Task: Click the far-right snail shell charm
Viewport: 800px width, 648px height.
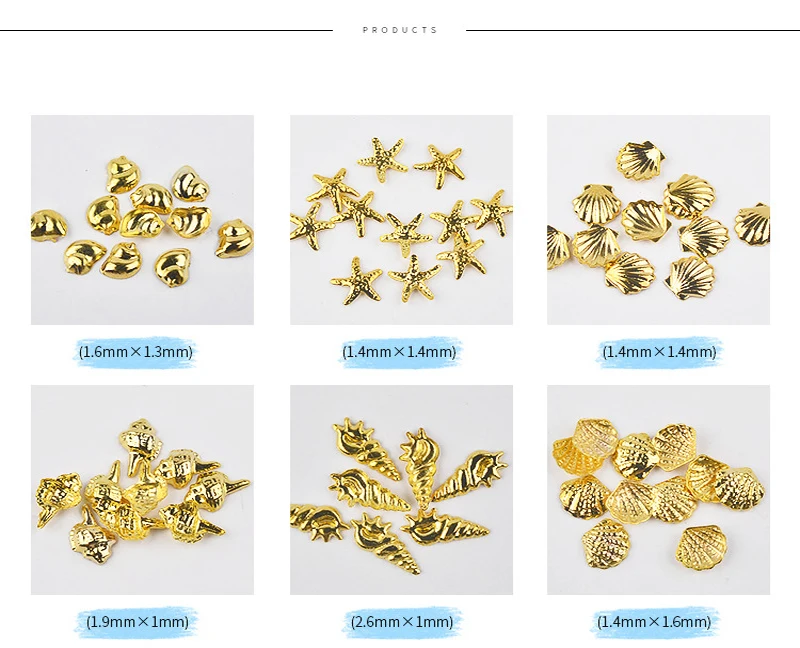Action: [234, 239]
